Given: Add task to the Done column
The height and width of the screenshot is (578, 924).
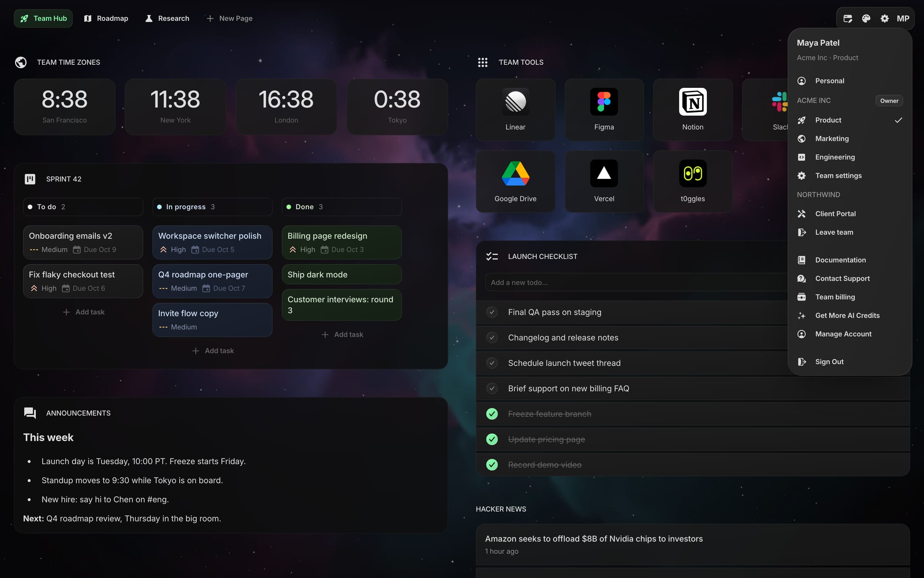Looking at the screenshot, I should [342, 334].
